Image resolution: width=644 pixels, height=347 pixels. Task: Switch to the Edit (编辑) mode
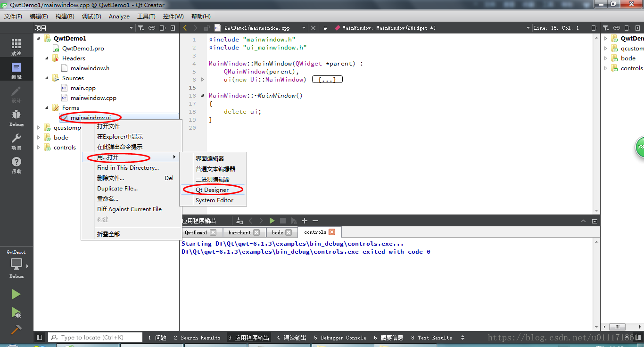coord(17,71)
